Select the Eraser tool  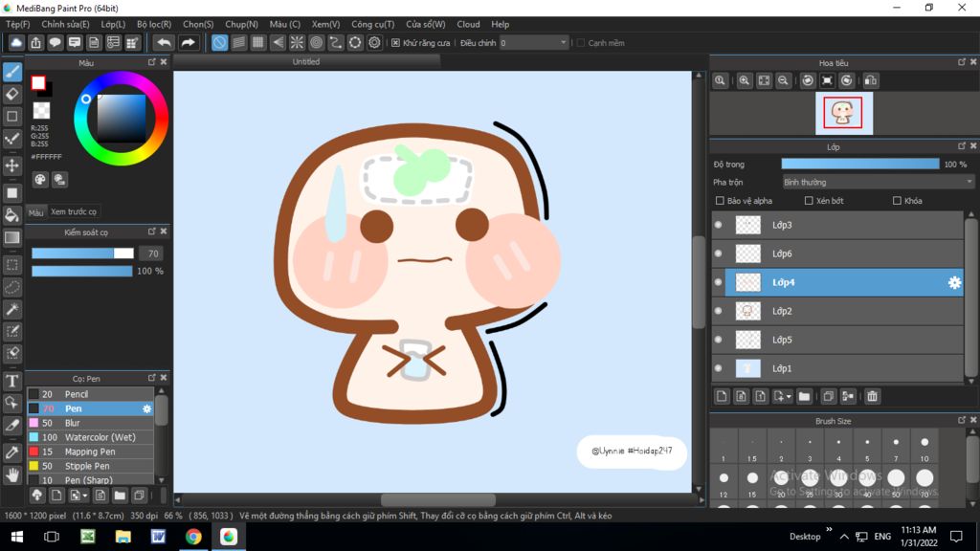coord(11,95)
